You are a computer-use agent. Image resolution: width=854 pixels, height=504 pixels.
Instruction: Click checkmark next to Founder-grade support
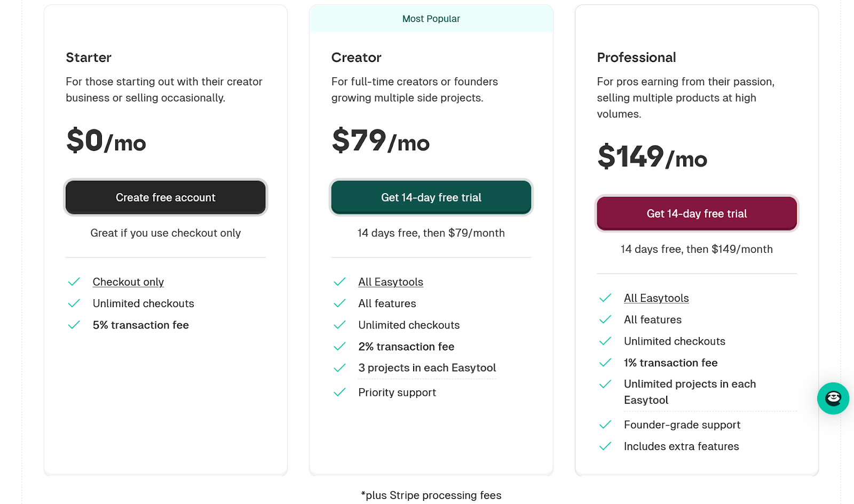pos(605,425)
